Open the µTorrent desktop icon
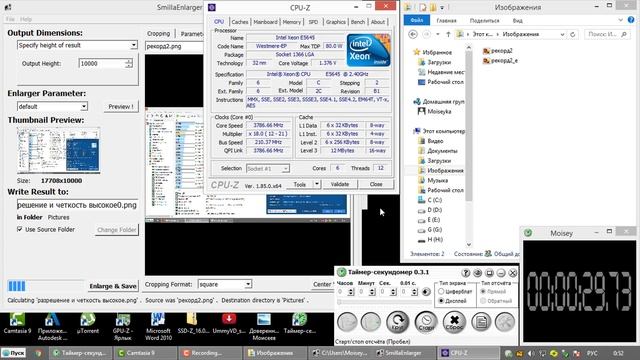The height and width of the screenshot is (360, 640). coord(87,323)
